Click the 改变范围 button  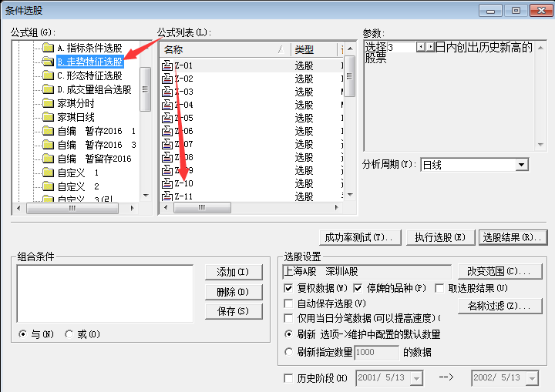(x=499, y=271)
